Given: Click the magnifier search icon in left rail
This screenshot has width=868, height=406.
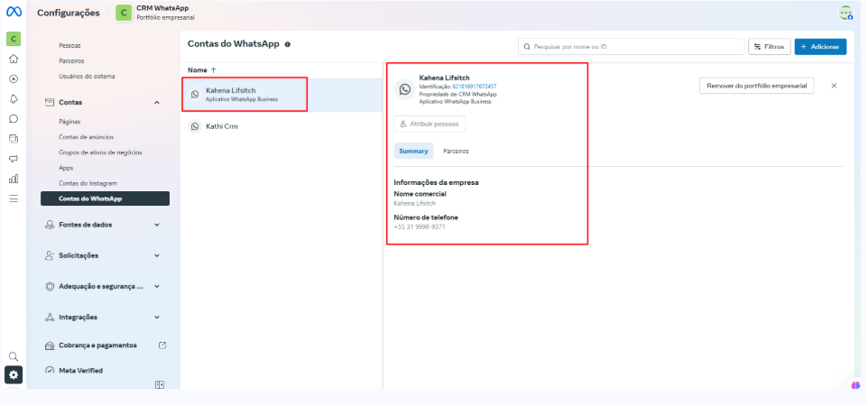Looking at the screenshot, I should click(x=14, y=356).
